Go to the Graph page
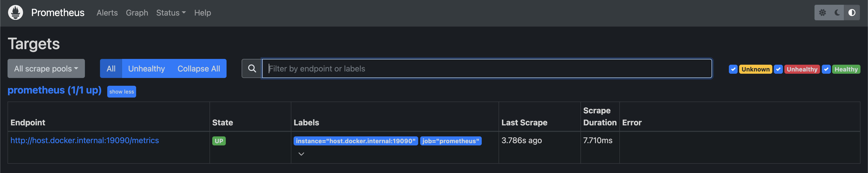Viewport: 868px width, 173px height. pyautogui.click(x=137, y=13)
